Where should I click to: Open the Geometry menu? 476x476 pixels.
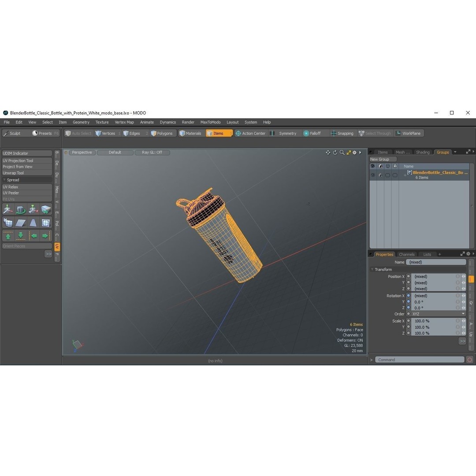coord(81,122)
